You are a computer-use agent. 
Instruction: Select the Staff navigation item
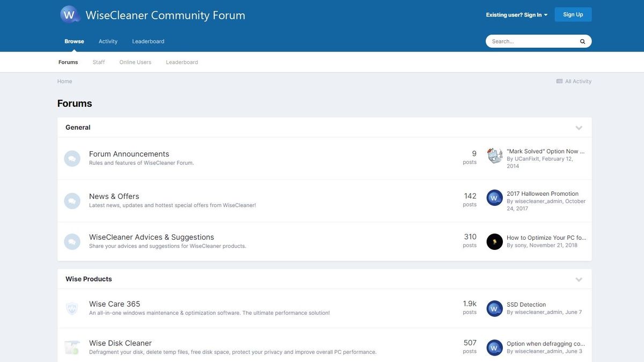coord(99,61)
